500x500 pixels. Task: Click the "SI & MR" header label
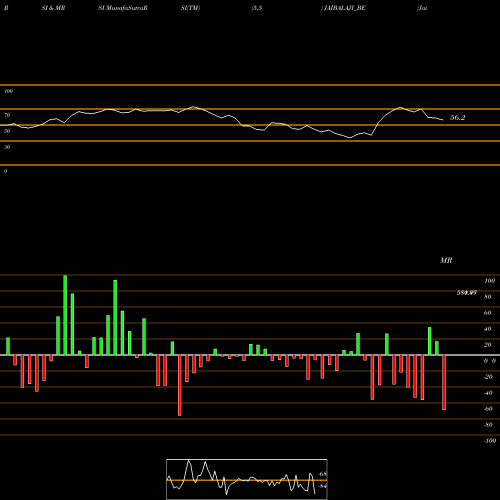click(53, 8)
